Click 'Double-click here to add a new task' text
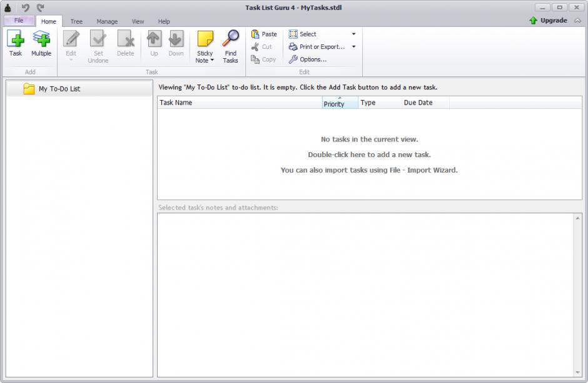This screenshot has height=383, width=588. [369, 155]
